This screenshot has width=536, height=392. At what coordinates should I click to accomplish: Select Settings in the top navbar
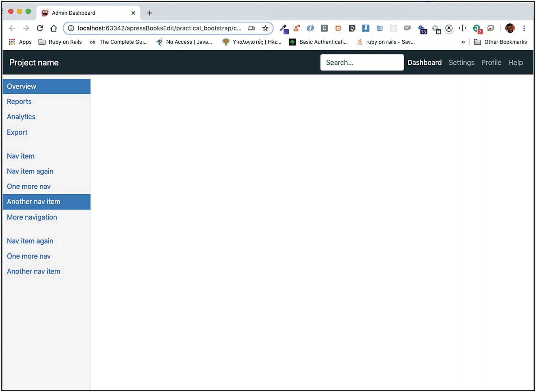click(461, 62)
